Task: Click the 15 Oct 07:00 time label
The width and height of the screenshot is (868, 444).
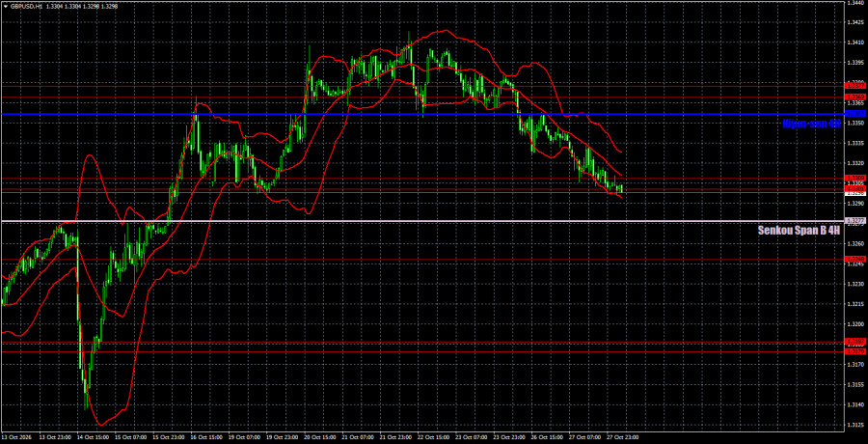Action: coord(129,438)
